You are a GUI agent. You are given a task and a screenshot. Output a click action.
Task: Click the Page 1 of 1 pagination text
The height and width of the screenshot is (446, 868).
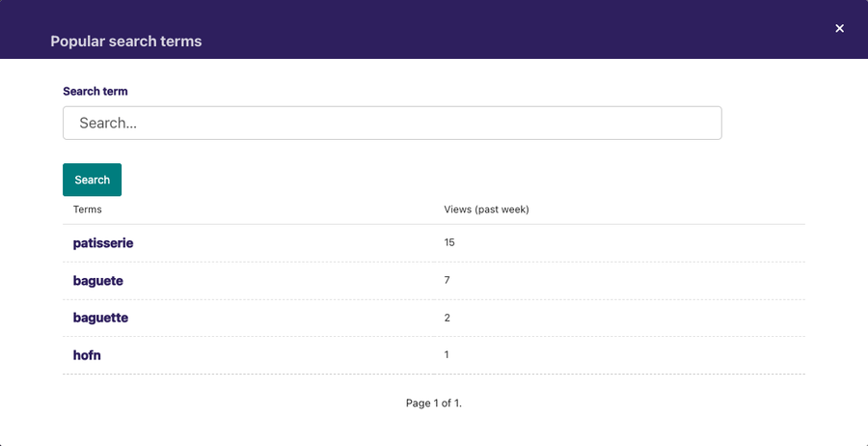pyautogui.click(x=433, y=404)
